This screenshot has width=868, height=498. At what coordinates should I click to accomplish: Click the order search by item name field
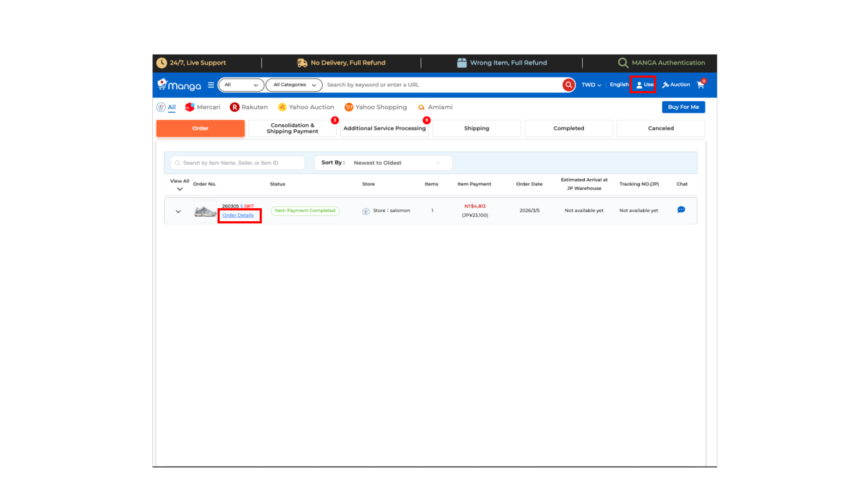pyautogui.click(x=238, y=163)
